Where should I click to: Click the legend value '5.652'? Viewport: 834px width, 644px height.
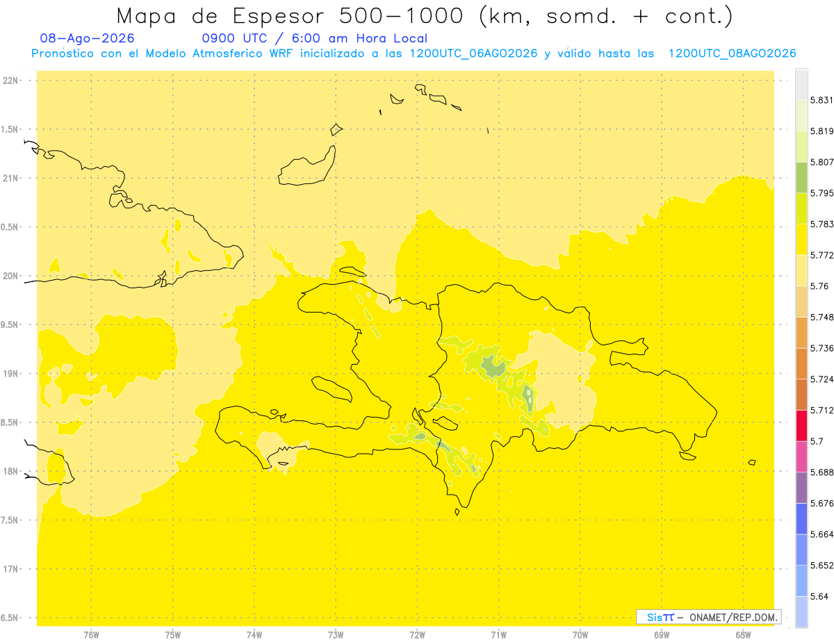[822, 565]
